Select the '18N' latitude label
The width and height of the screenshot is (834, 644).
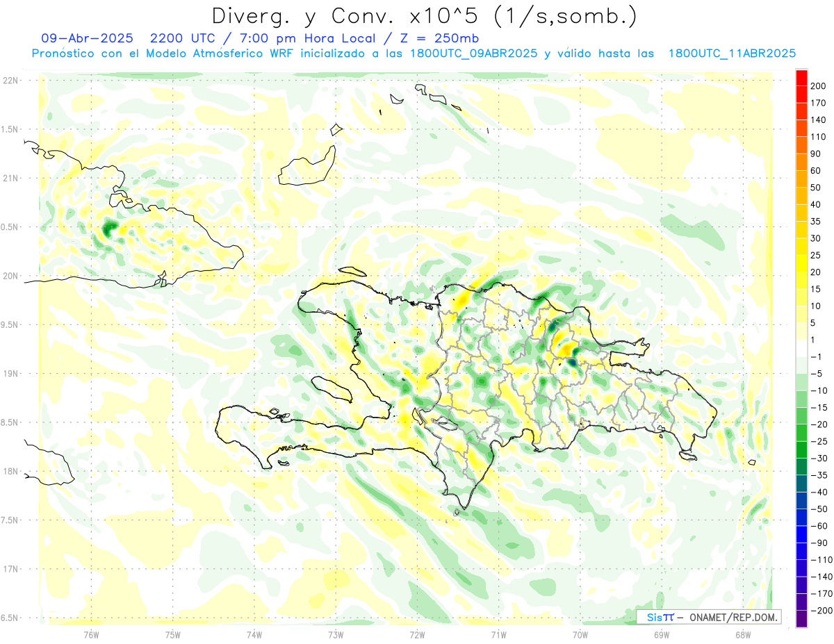pos(10,471)
